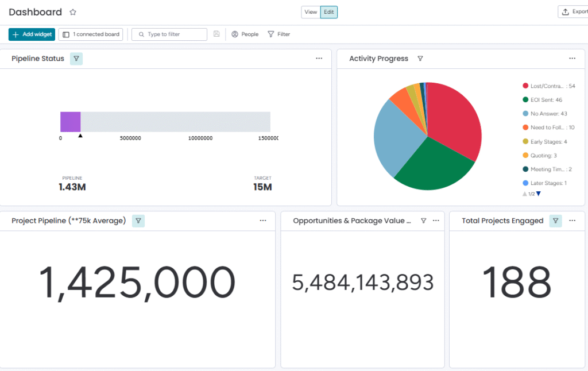588x371 pixels.
Task: Switch dashboard to View mode
Action: tap(311, 12)
